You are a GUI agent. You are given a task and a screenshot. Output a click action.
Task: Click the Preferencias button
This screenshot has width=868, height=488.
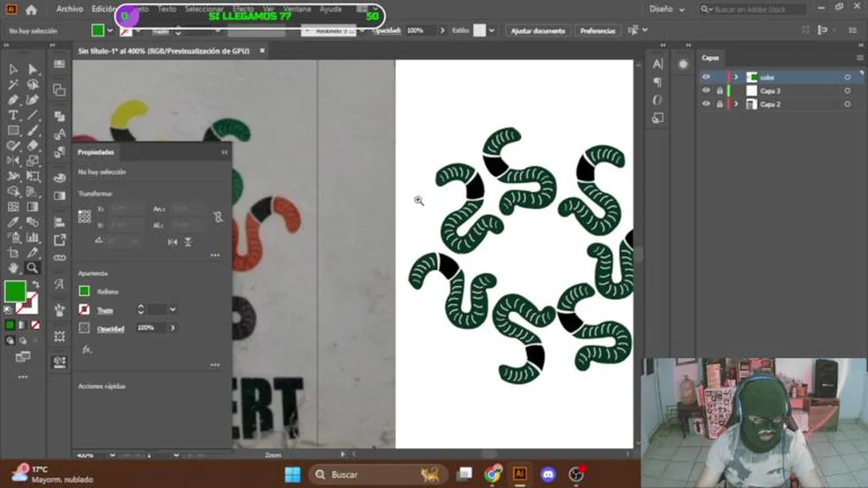pos(597,31)
